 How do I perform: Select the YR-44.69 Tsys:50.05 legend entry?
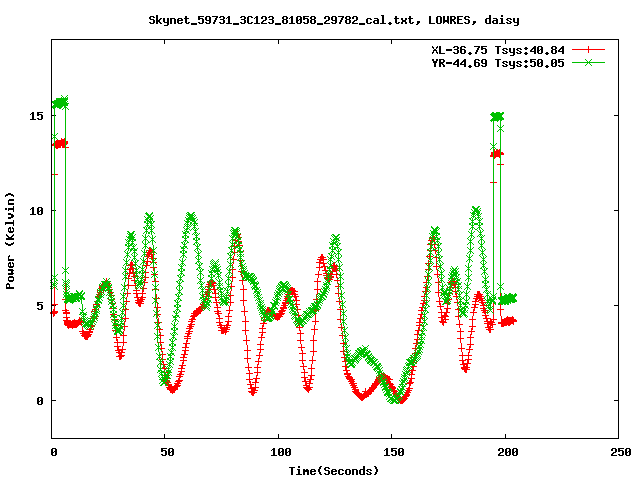pyautogui.click(x=498, y=63)
